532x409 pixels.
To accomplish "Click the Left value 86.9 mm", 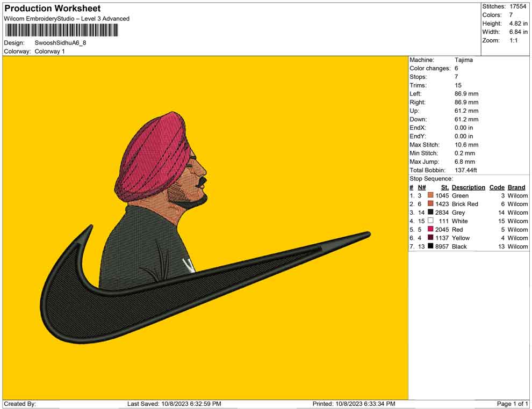I will pyautogui.click(x=466, y=94).
